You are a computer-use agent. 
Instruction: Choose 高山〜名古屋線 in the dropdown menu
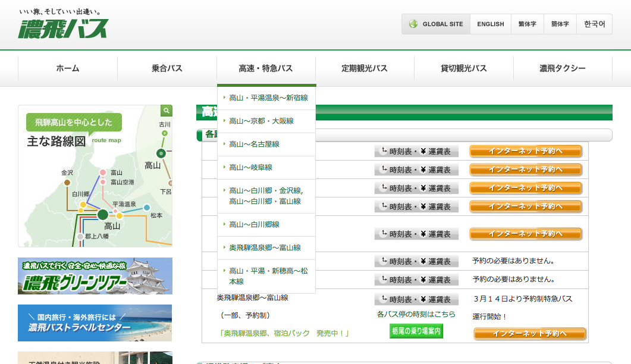(266, 144)
